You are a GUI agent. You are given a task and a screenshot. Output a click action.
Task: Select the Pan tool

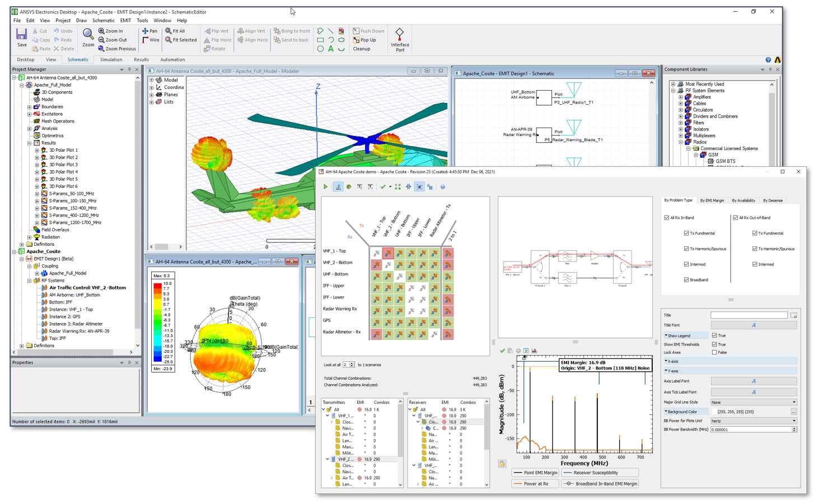pos(149,31)
